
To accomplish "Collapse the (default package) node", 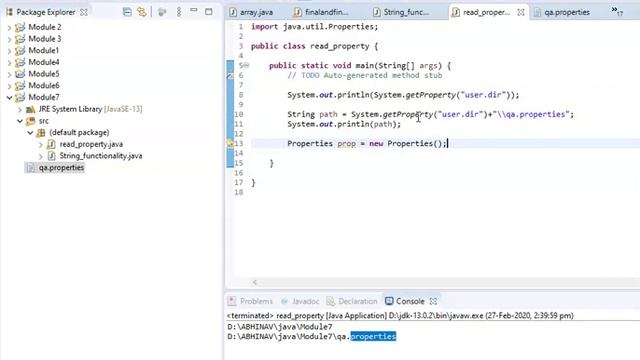I will (30, 133).
